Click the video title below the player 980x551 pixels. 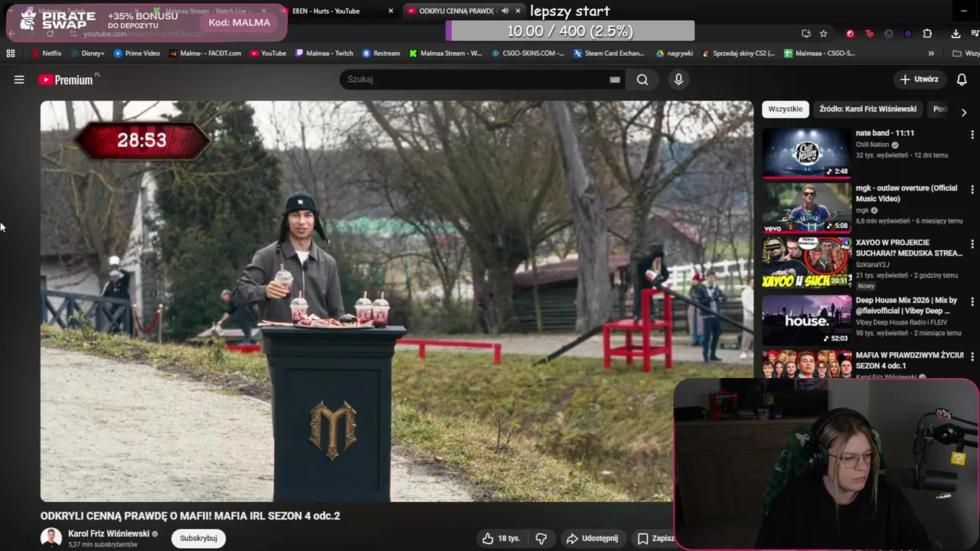[x=190, y=516]
